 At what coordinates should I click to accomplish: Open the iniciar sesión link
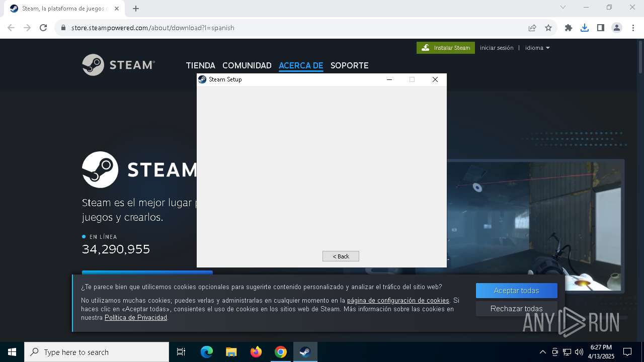click(497, 48)
